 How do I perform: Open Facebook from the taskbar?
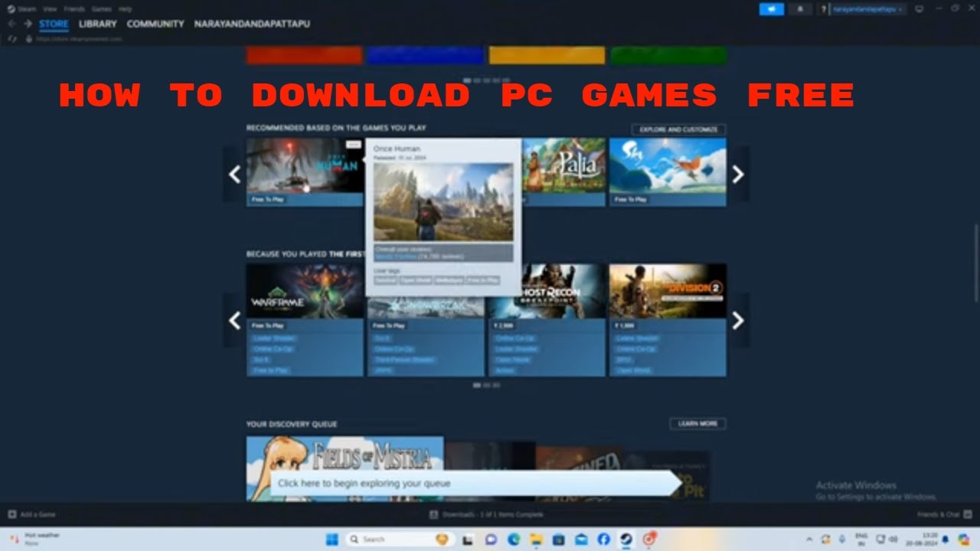pyautogui.click(x=603, y=540)
